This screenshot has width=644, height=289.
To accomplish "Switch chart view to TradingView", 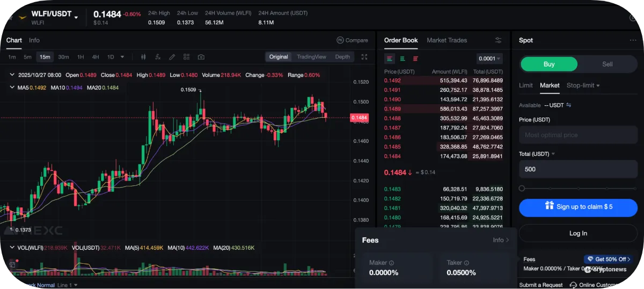I will [311, 57].
